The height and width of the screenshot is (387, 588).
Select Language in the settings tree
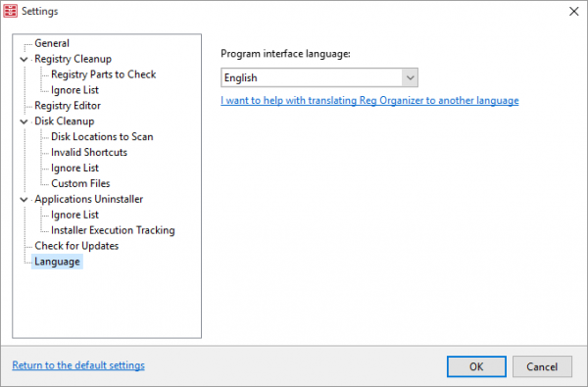57,262
